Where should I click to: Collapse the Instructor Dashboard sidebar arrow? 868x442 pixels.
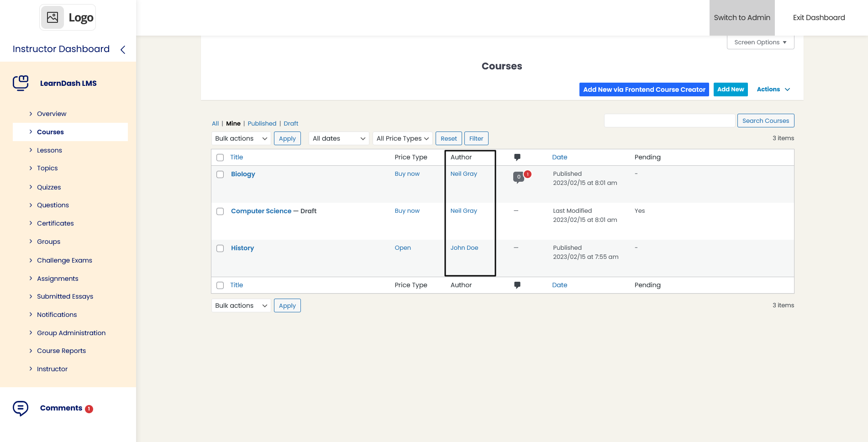coord(123,49)
